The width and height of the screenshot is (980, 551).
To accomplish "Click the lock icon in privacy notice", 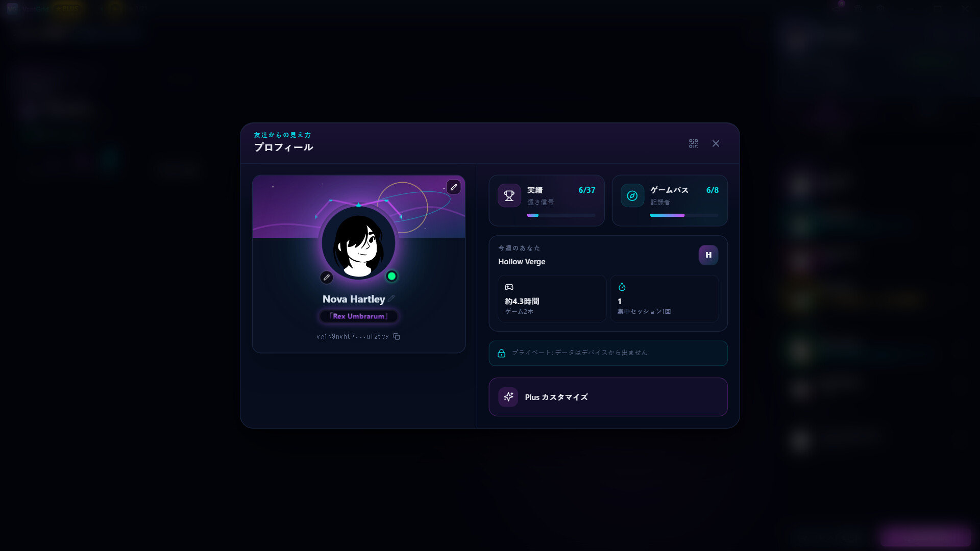I will coord(501,353).
